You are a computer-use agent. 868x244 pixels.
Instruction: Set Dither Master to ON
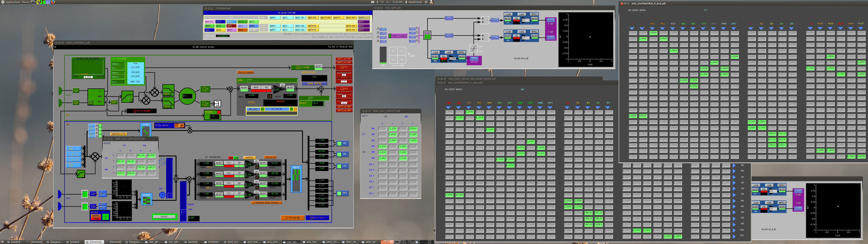point(182,125)
